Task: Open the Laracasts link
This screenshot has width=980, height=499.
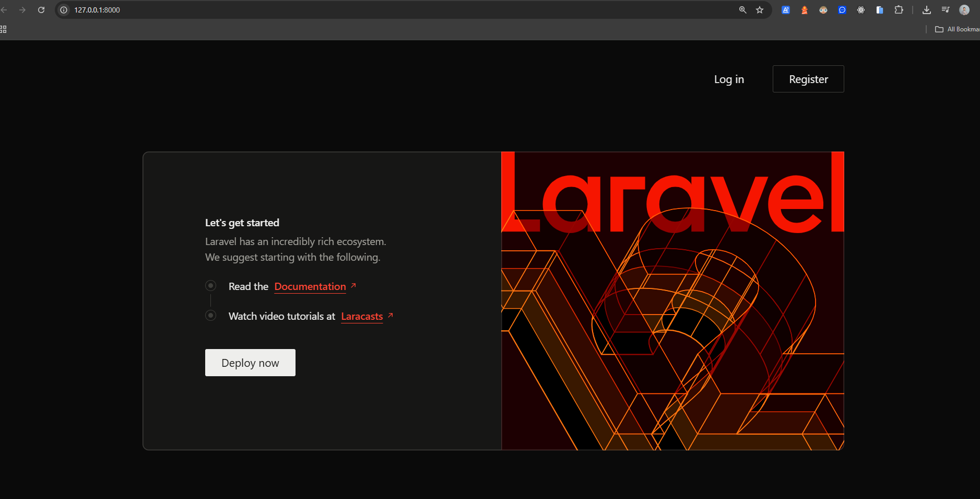Action: pyautogui.click(x=362, y=316)
